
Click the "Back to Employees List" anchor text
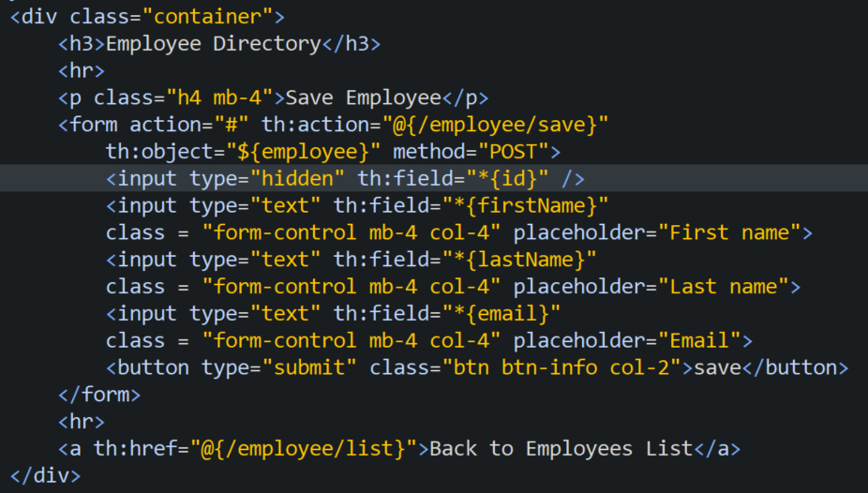pos(561,449)
